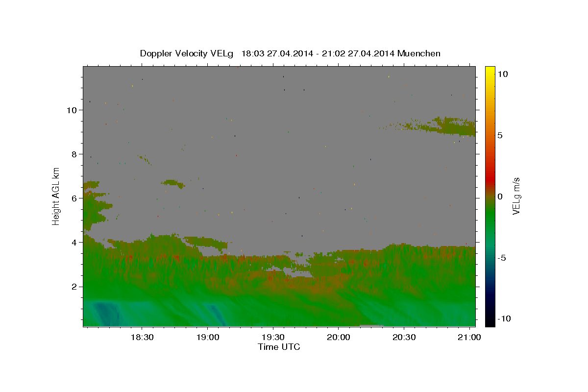The image size is (588, 392).
Task: Click the colorbar label 0
Action: tap(500, 196)
